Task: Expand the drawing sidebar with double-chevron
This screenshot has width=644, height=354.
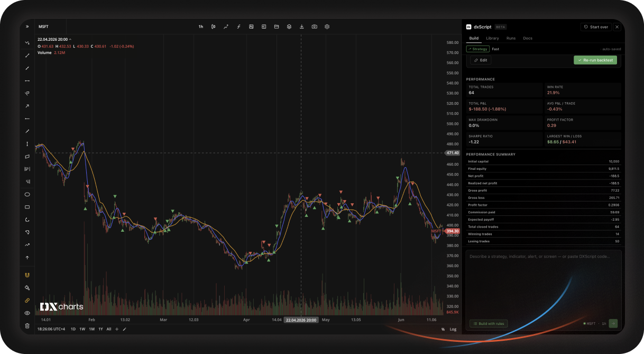Action: (27, 26)
